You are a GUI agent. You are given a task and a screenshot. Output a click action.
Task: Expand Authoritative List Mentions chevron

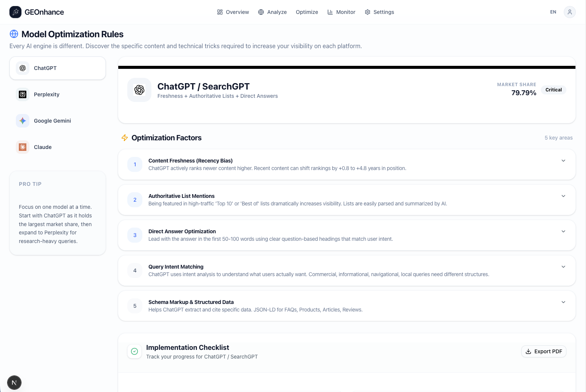tap(563, 196)
